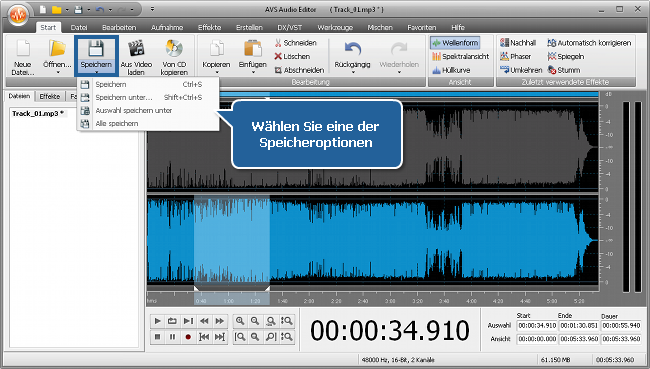Open dropdown next to quick access undo icon

tap(110, 10)
